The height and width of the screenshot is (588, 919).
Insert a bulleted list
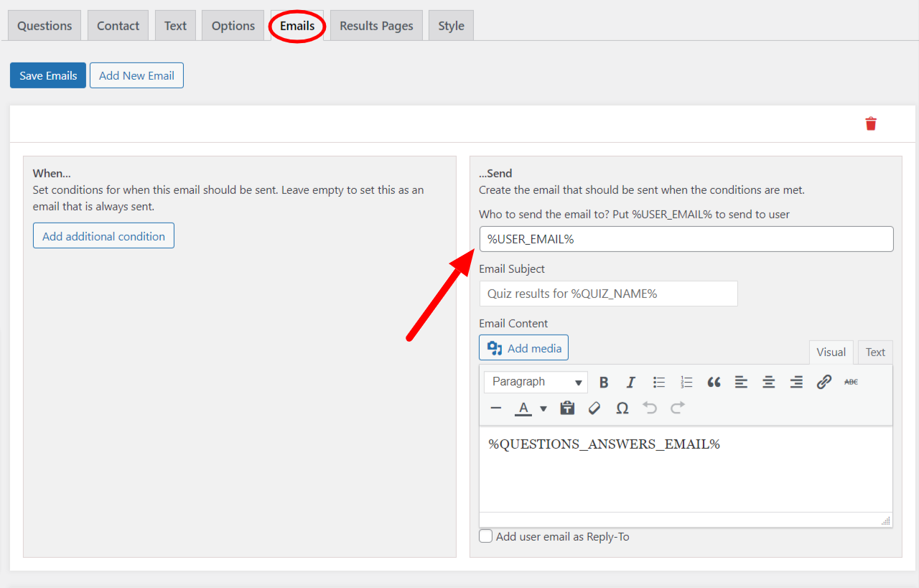658,381
